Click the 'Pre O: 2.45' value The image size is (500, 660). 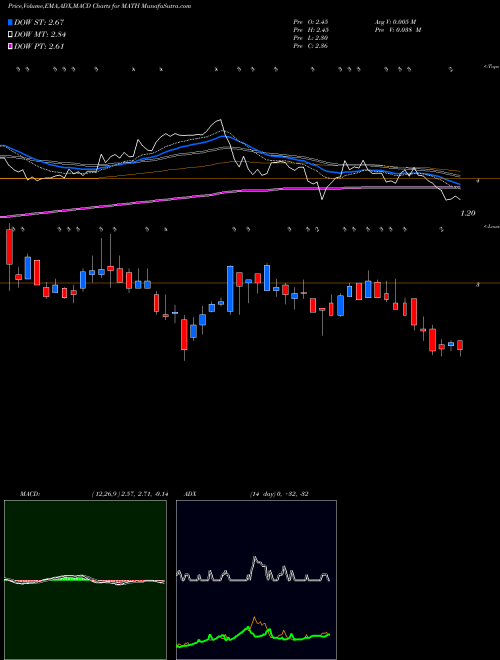tap(311, 22)
